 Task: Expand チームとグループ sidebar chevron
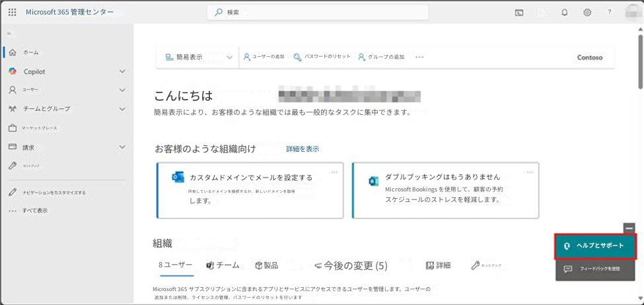(x=122, y=109)
